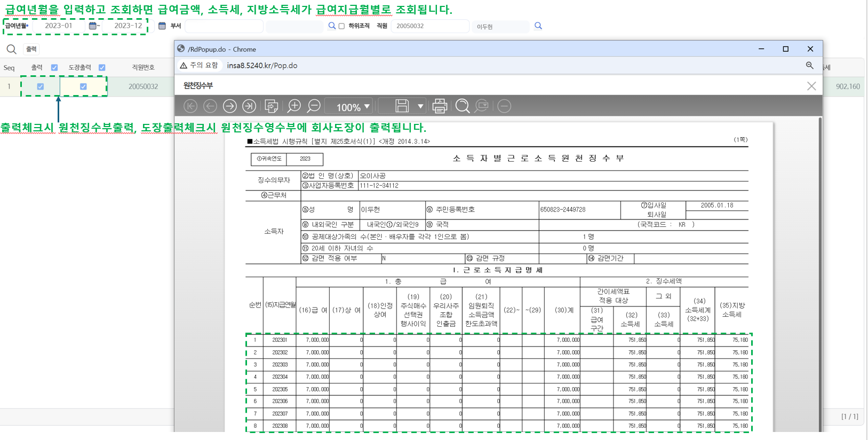Print the withholding tax report
Image resolution: width=868 pixels, height=440 pixels.
coord(440,106)
